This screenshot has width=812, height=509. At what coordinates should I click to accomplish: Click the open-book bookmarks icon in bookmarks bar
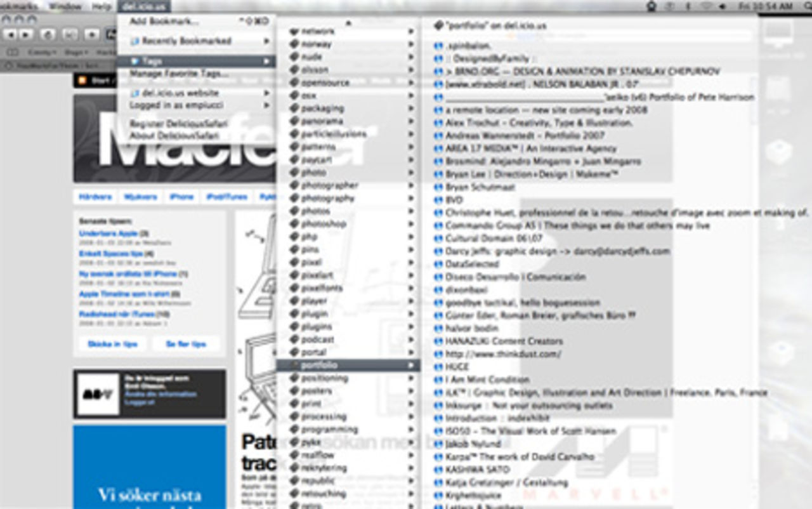12,52
